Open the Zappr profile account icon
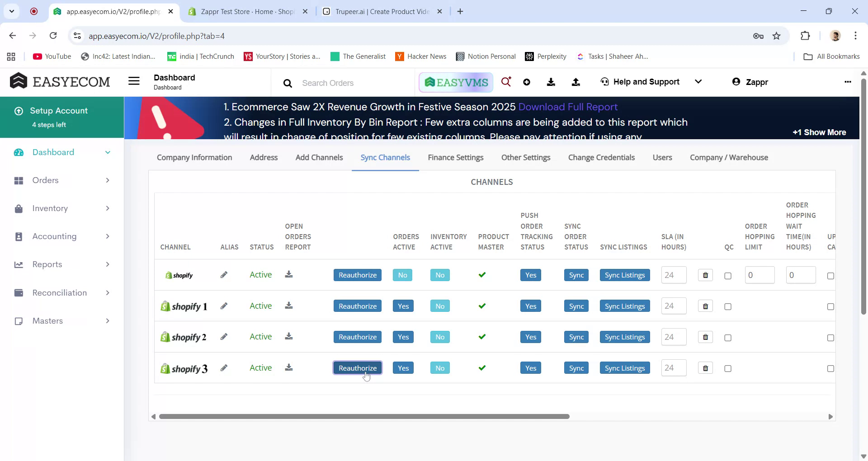This screenshot has width=868, height=461. pyautogui.click(x=737, y=82)
